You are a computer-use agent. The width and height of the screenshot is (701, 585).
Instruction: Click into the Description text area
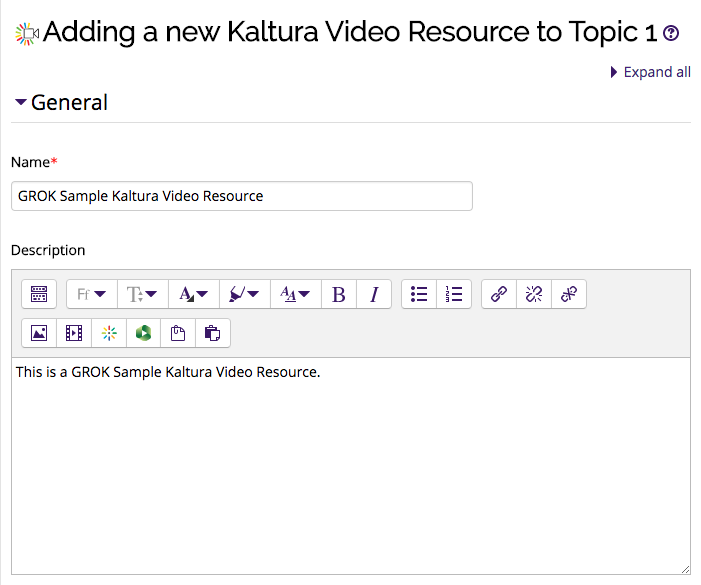(x=351, y=466)
